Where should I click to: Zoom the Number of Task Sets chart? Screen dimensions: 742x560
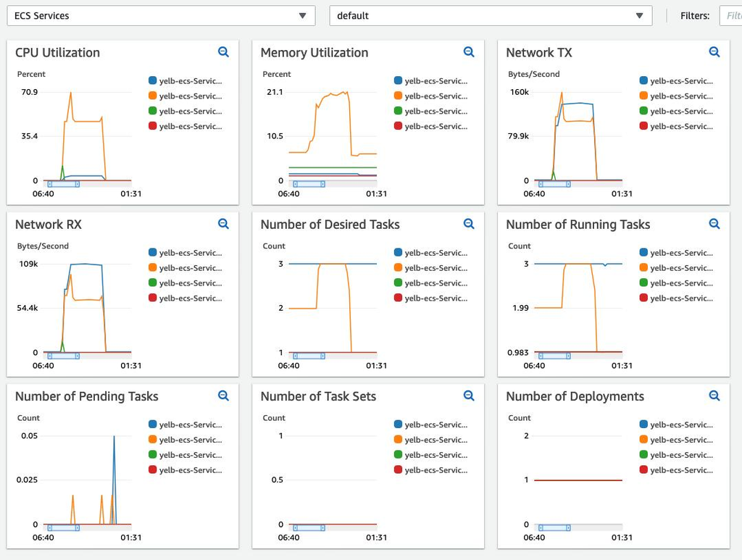coord(469,396)
